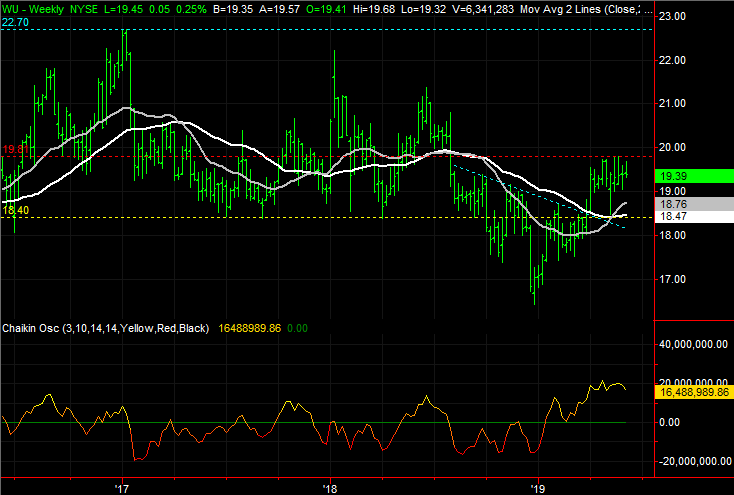734x495 pixels.
Task: Click the 40,000,000.00 oscillator axis label
Action: coord(694,345)
